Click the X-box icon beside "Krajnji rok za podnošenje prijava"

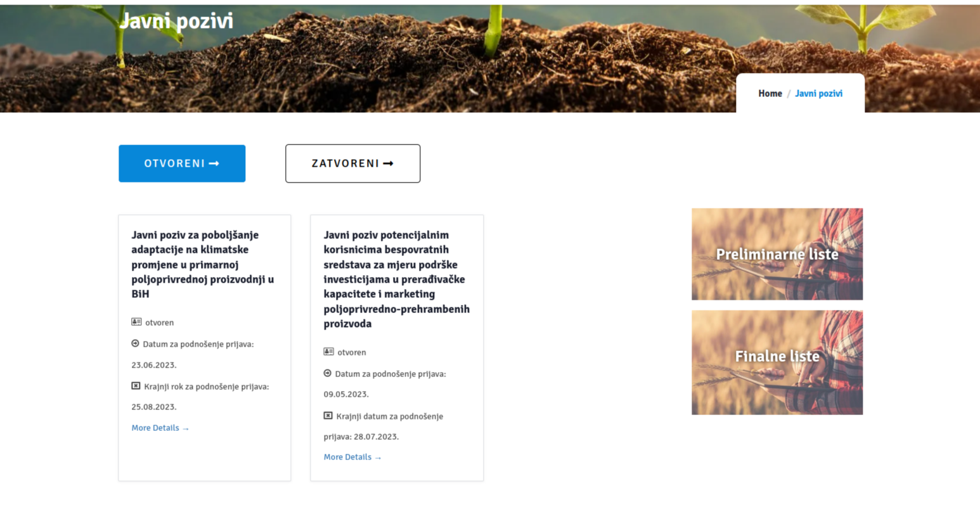pos(136,386)
